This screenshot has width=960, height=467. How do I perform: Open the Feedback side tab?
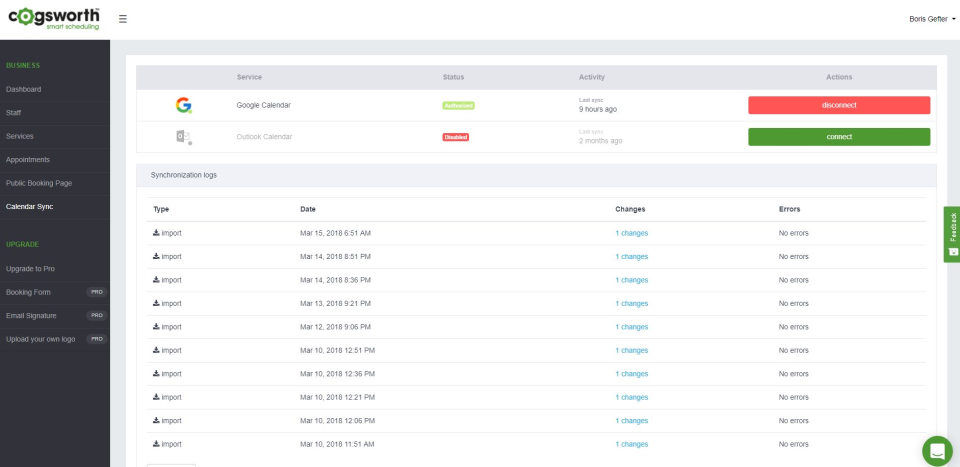tap(952, 234)
